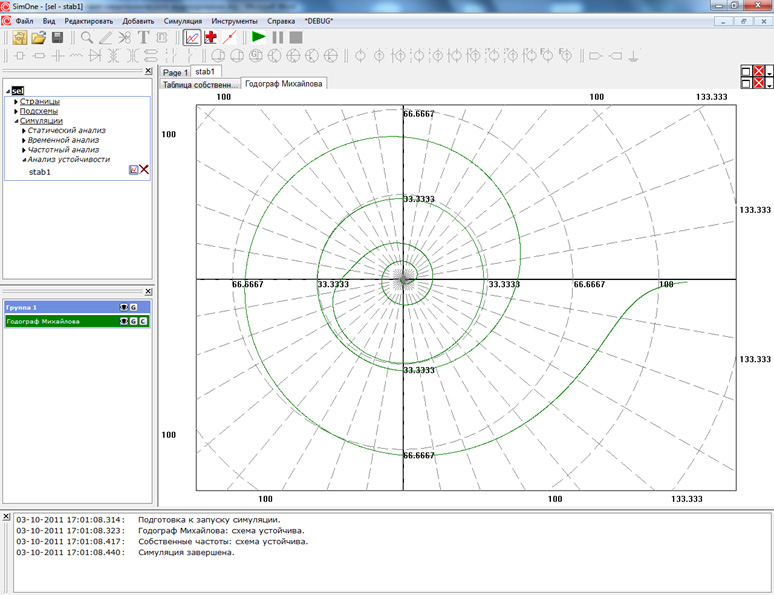Expand the Частотный анализ node
This screenshot has height=595, width=774.
[x=24, y=150]
